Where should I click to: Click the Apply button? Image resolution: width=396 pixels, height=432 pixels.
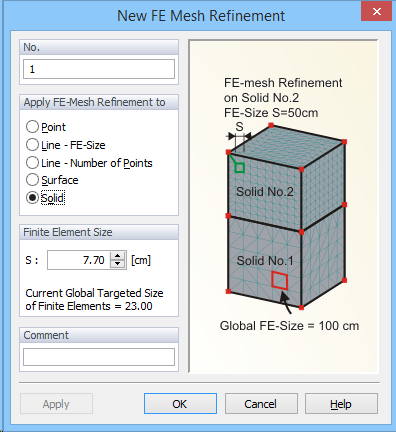pyautogui.click(x=56, y=404)
